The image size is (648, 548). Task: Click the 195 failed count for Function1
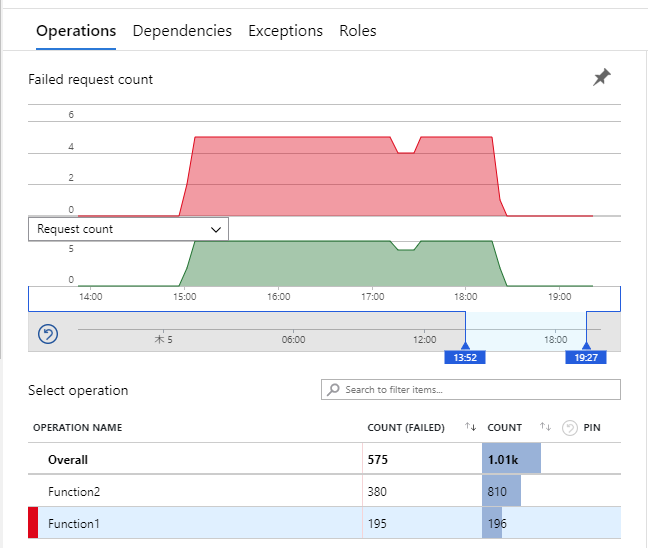[377, 524]
